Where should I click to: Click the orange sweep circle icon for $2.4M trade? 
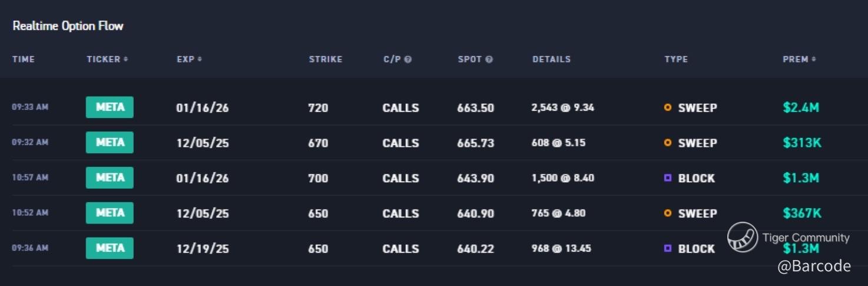pyautogui.click(x=668, y=108)
